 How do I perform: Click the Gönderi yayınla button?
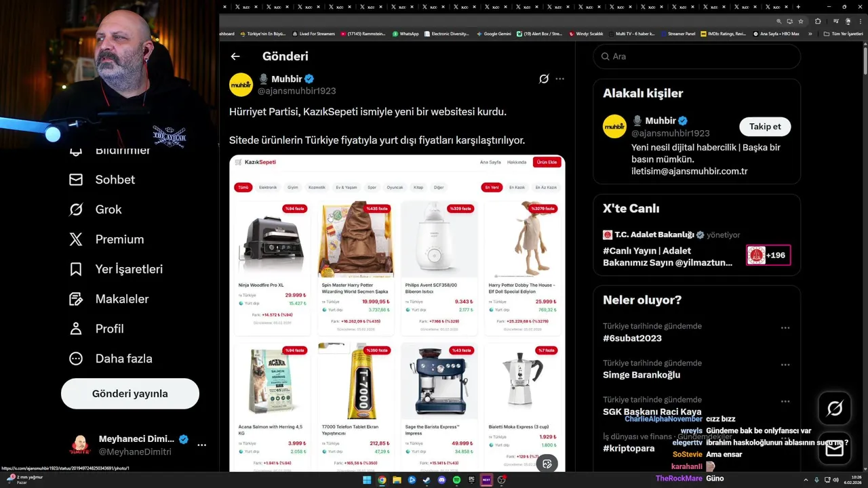pyautogui.click(x=130, y=394)
